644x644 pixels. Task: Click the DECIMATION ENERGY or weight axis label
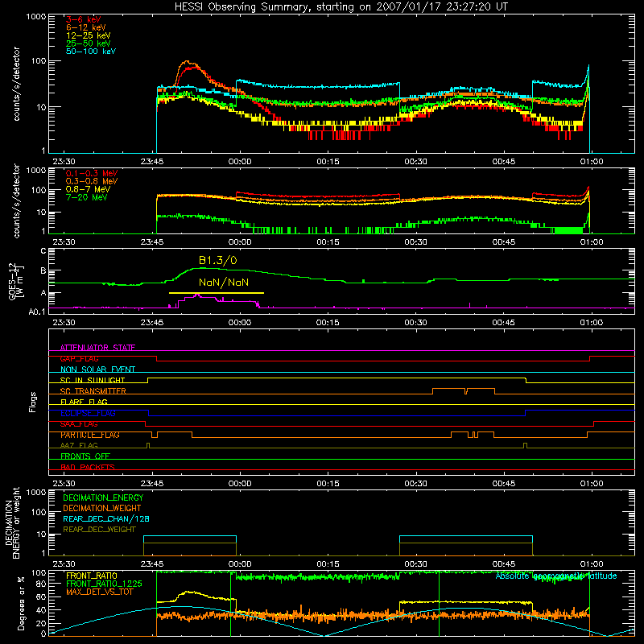tap(12, 522)
